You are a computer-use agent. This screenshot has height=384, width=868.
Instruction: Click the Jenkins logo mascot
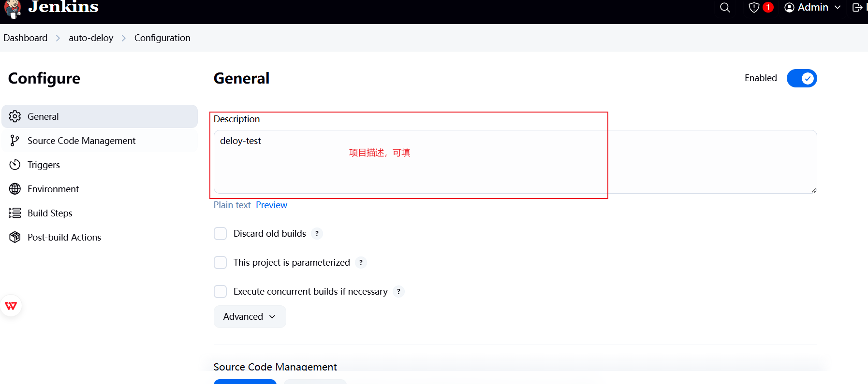pyautogui.click(x=13, y=8)
